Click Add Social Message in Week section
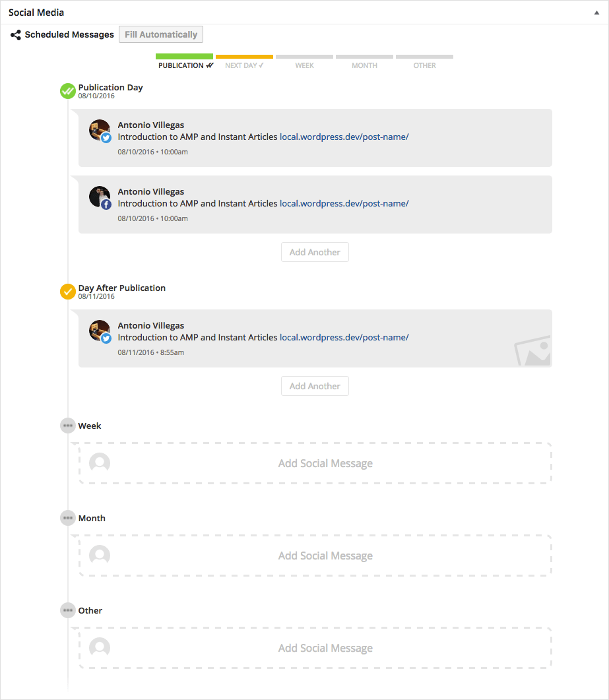Viewport: 609px width, 700px height. 325,464
